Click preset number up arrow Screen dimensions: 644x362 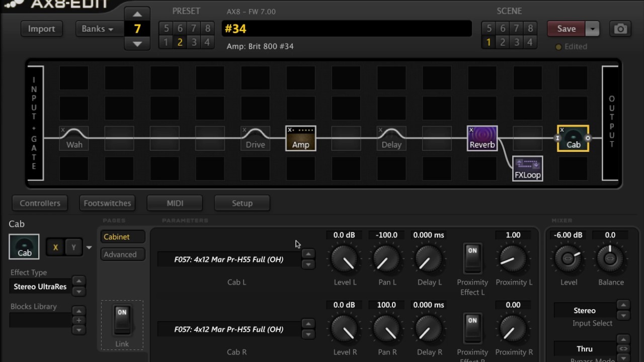point(137,14)
